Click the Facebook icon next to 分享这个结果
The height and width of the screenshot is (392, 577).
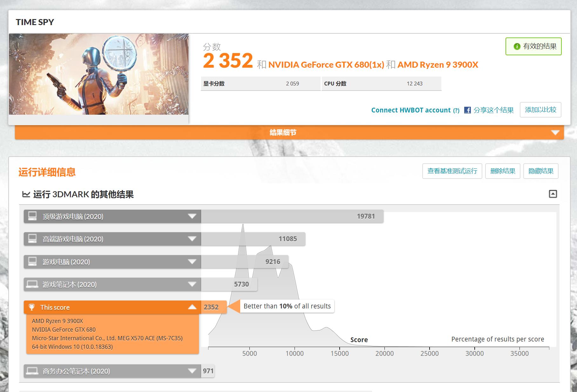(x=467, y=110)
